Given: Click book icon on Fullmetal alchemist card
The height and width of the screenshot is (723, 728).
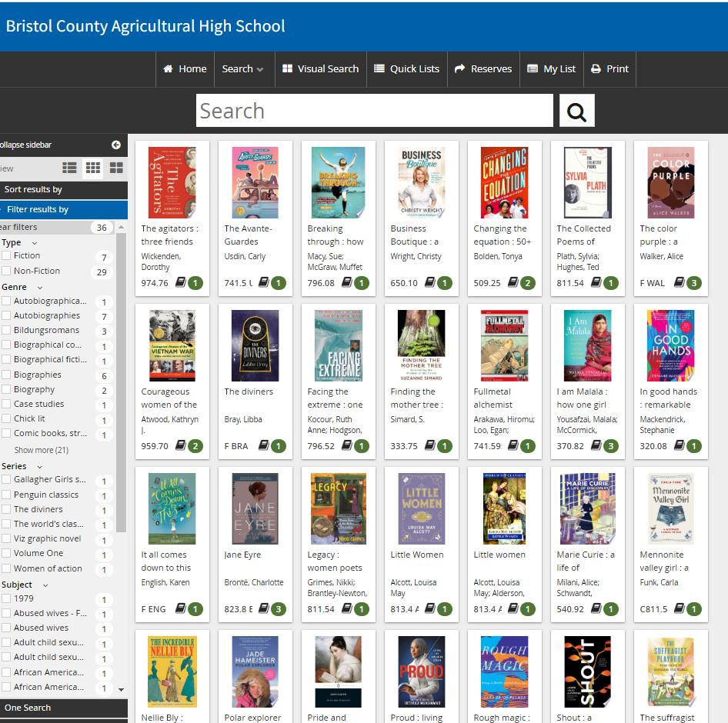Looking at the screenshot, I should tap(513, 445).
